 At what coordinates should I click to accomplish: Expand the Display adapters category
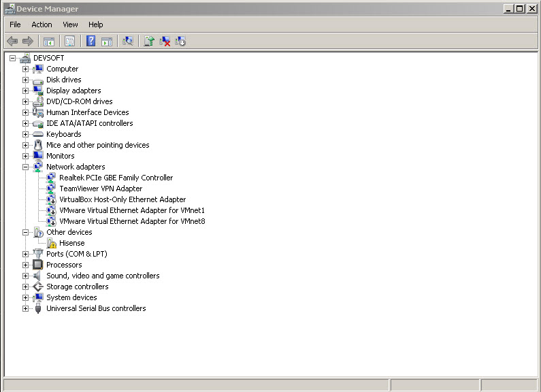(25, 91)
